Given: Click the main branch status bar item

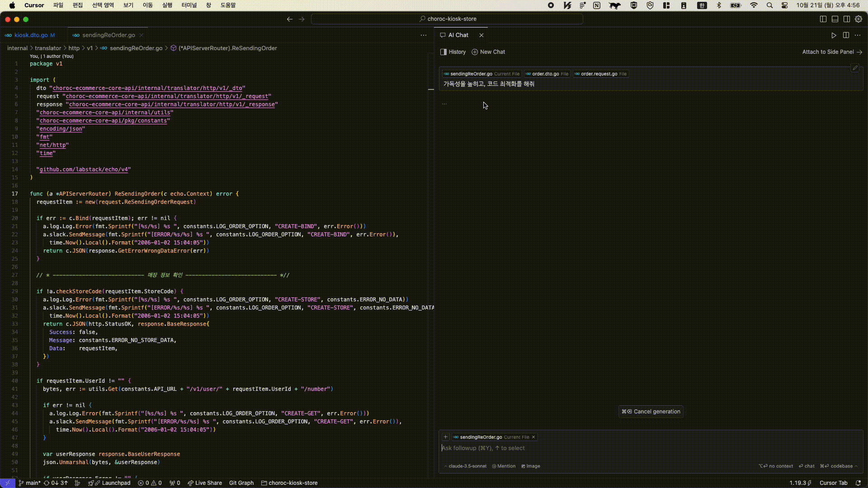Looking at the screenshot, I should point(30,483).
